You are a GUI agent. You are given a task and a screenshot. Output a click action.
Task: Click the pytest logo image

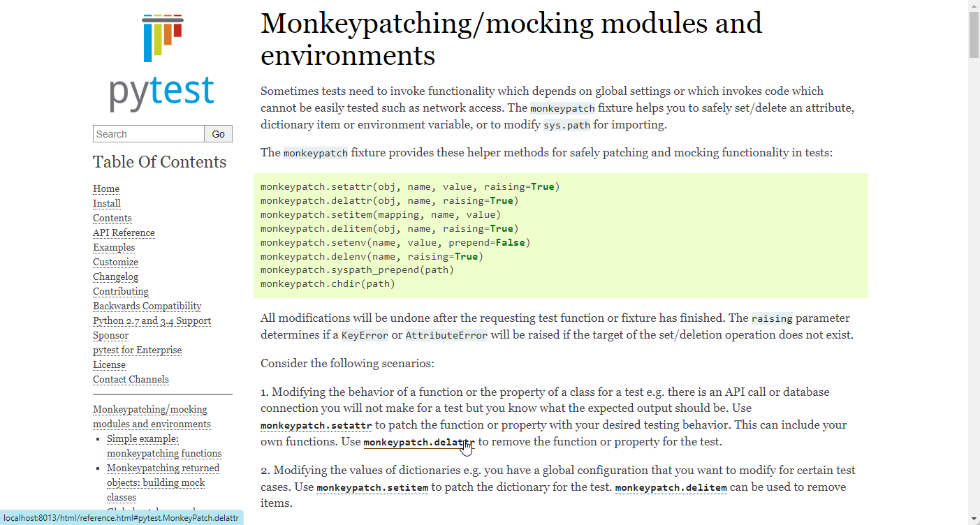(162, 63)
